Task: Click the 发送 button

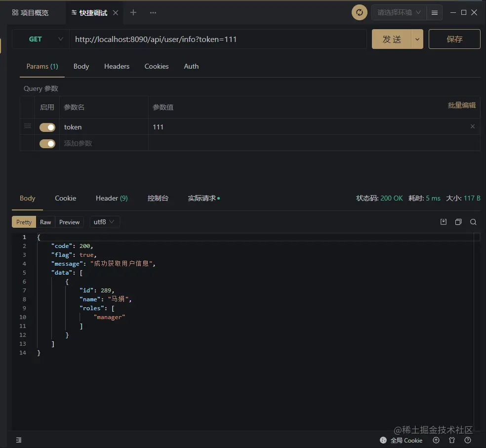Action: tap(392, 39)
